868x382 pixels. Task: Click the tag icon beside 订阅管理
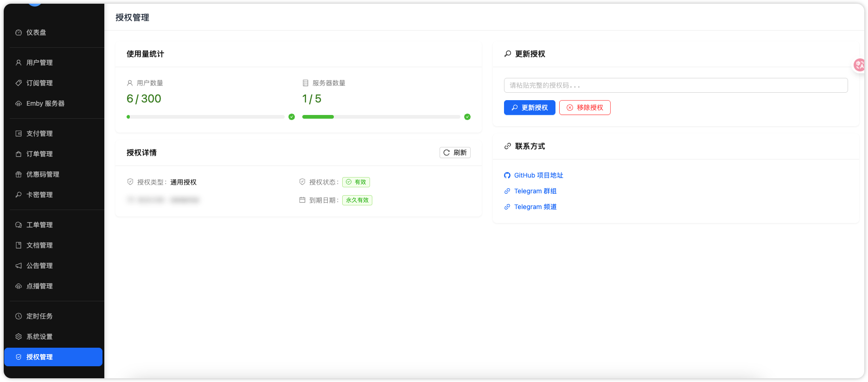coord(19,83)
